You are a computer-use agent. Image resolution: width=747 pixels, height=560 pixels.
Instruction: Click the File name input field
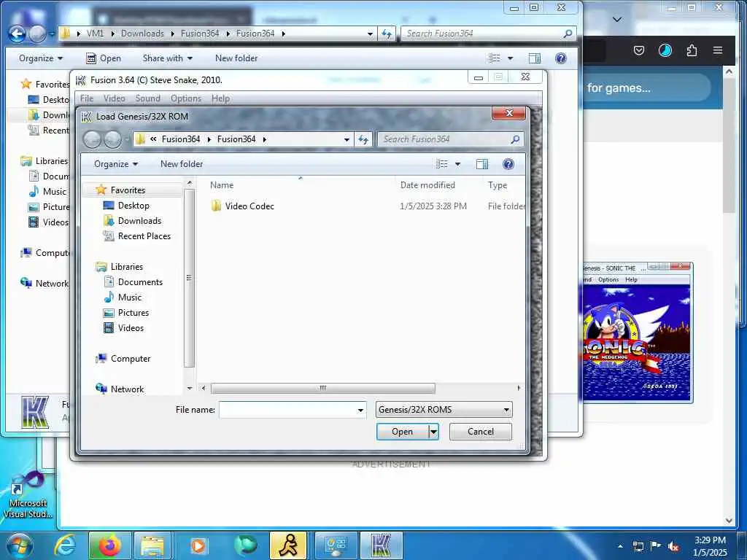tap(287, 410)
